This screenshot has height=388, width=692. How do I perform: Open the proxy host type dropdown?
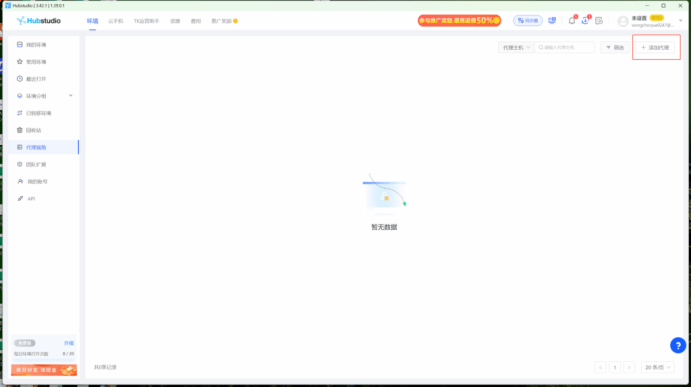pyautogui.click(x=516, y=47)
